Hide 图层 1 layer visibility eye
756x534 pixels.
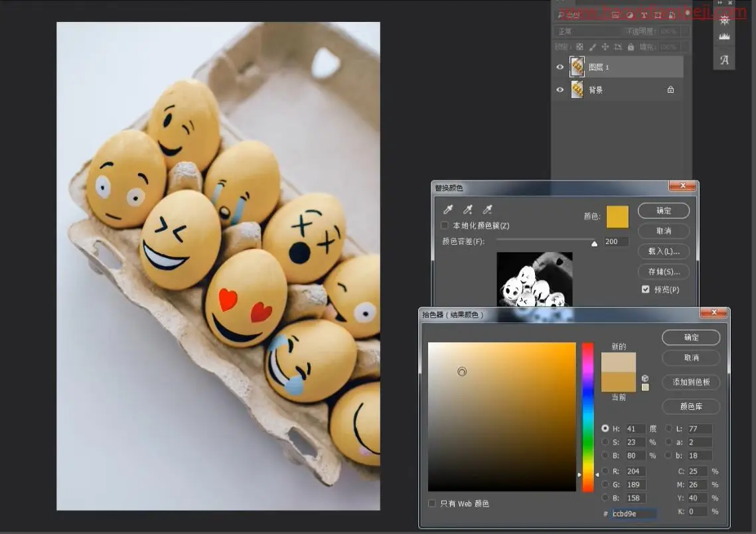click(x=560, y=67)
